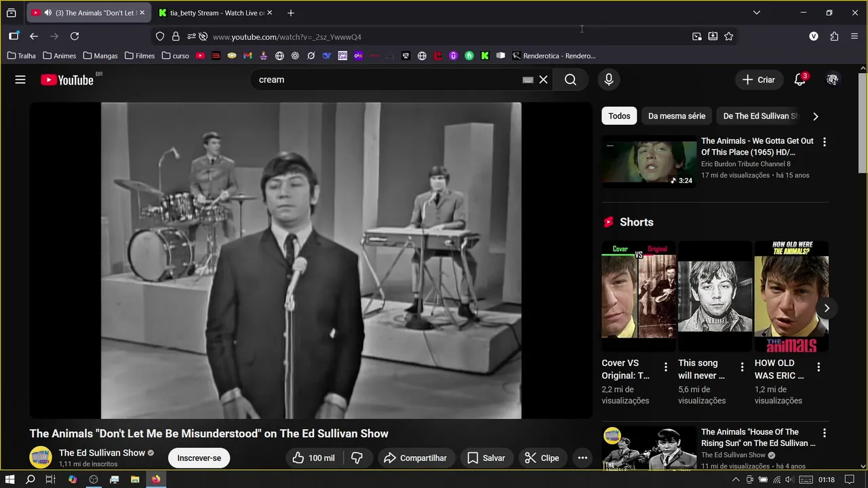Open more actions ellipsis under video
The height and width of the screenshot is (488, 868).
(583, 458)
